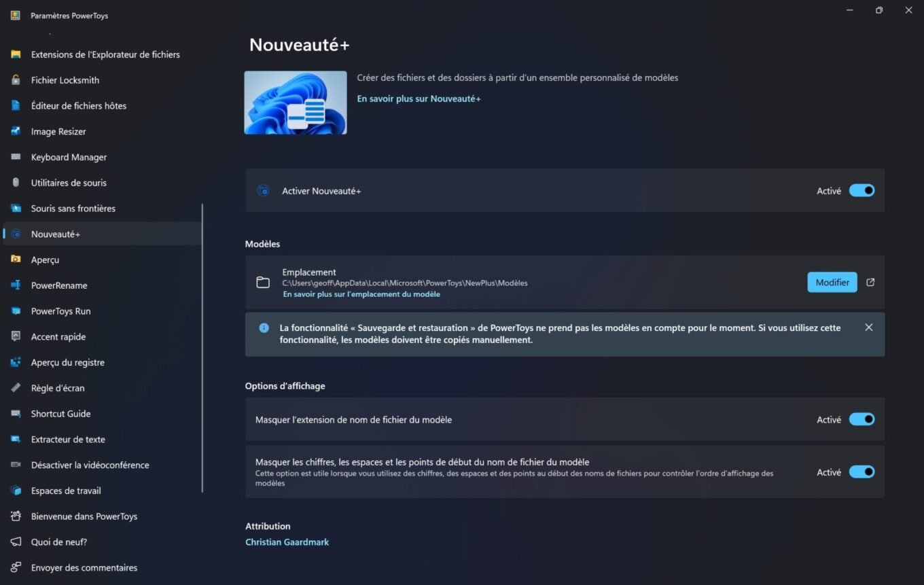Click the Éditeur de fichiers hôtes icon

pyautogui.click(x=16, y=105)
